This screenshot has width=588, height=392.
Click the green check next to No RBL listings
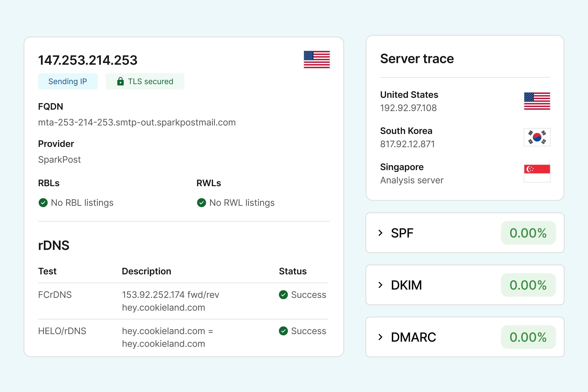pos(43,203)
